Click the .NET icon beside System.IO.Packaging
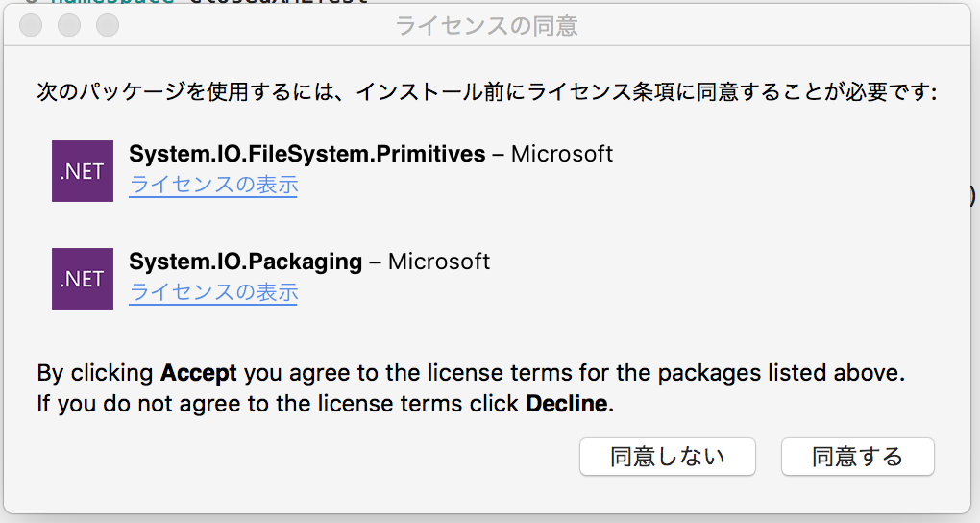The height and width of the screenshot is (523, 980). 83,279
